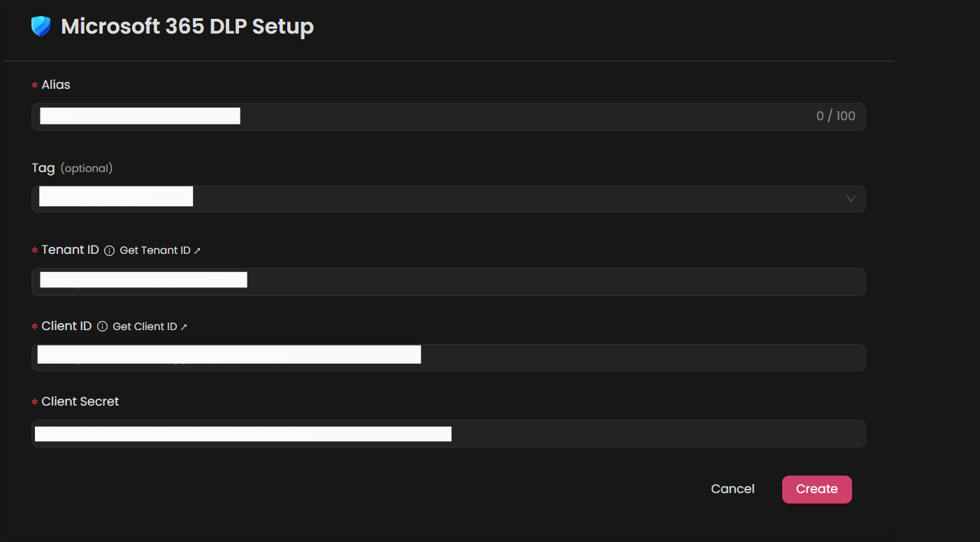Click the Alias field label
Image resolution: width=980 pixels, height=542 pixels.
[x=56, y=85]
